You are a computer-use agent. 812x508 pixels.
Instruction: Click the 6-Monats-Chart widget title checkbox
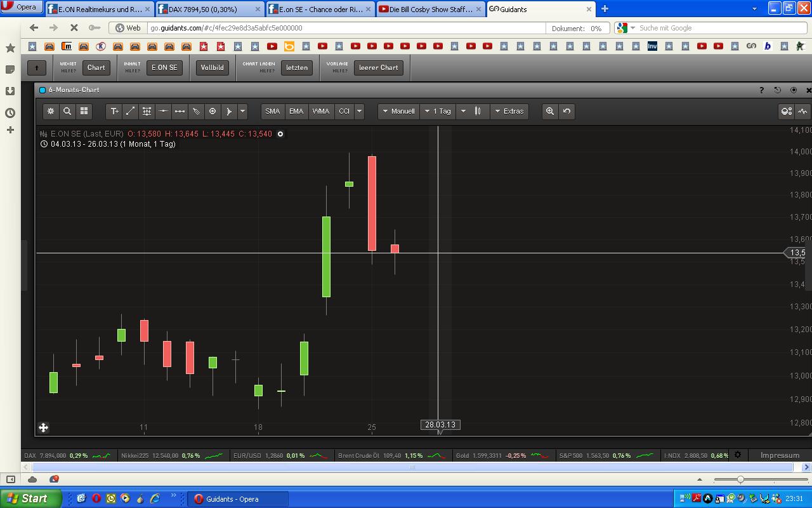click(43, 90)
